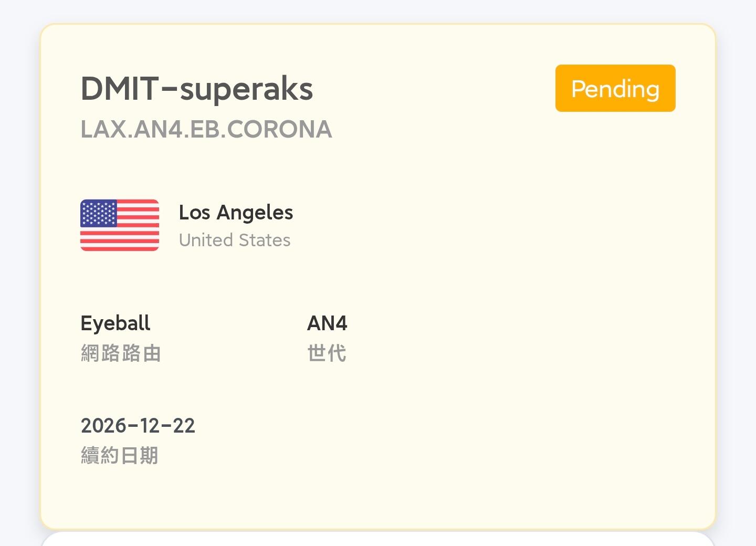Click the orange Pending status badge
The image size is (756, 546).
[x=615, y=88]
